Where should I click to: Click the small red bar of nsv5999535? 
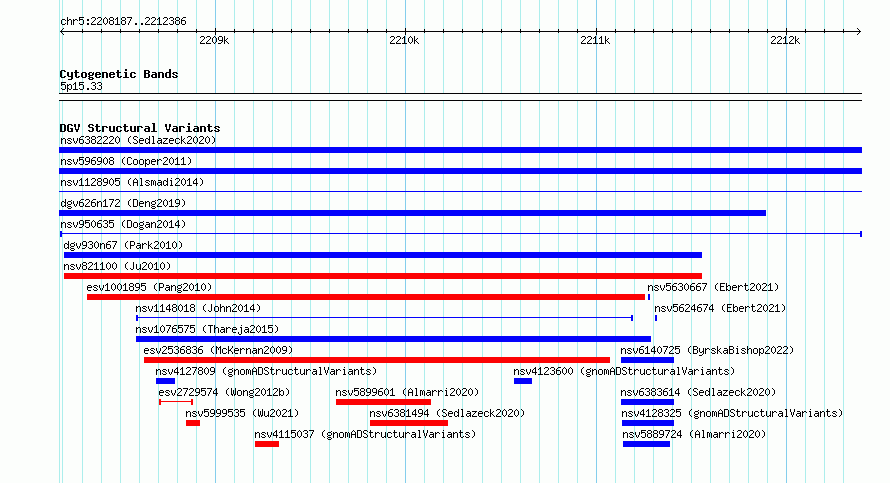point(193,423)
